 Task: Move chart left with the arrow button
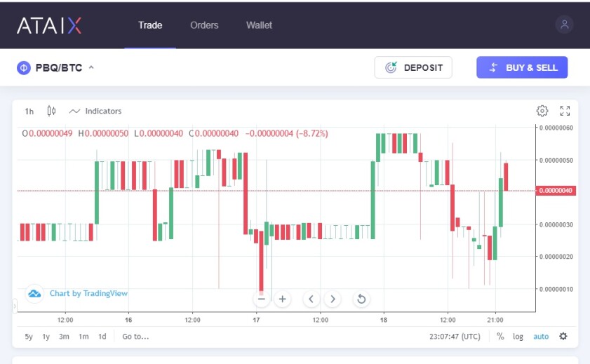(x=311, y=299)
